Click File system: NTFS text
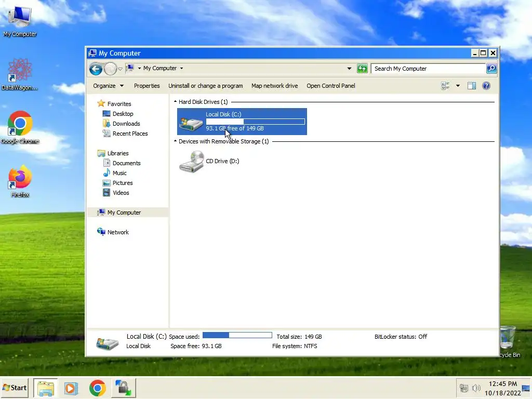This screenshot has height=399, width=532. [x=295, y=346]
